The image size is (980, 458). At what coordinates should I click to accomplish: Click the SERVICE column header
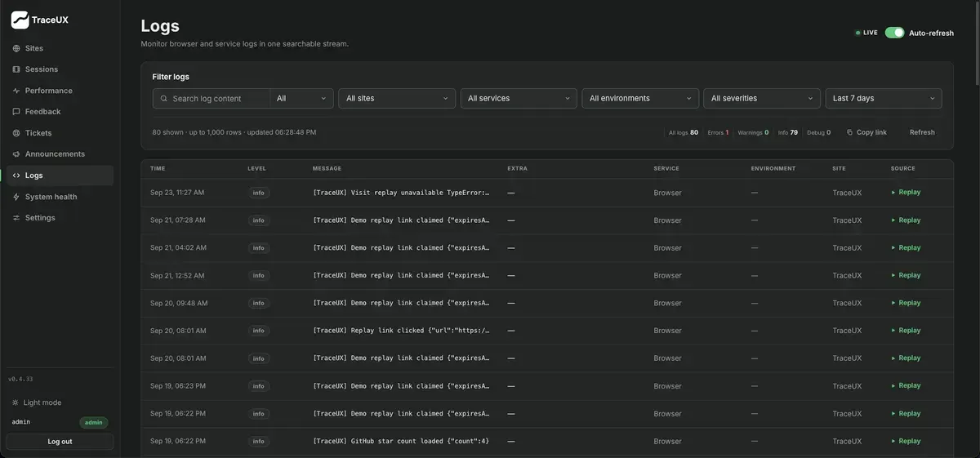pyautogui.click(x=666, y=169)
